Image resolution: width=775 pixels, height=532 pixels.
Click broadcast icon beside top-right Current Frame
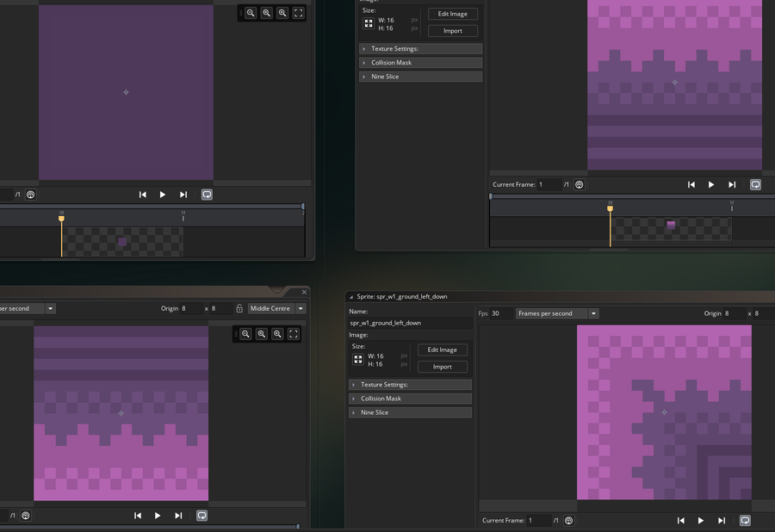(580, 185)
